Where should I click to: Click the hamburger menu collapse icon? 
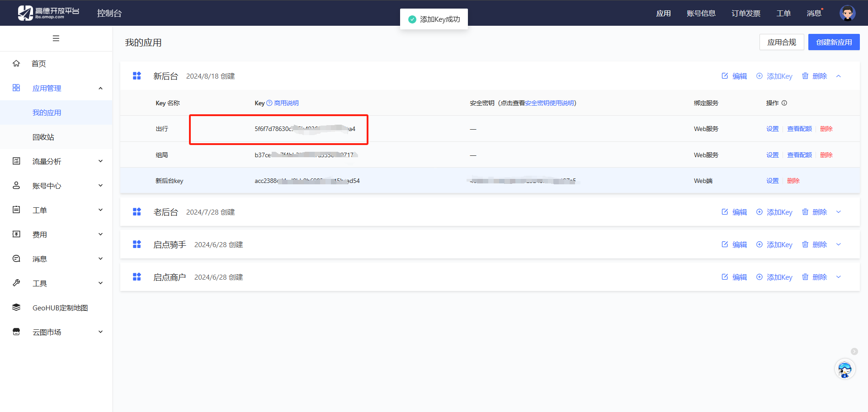click(x=56, y=38)
